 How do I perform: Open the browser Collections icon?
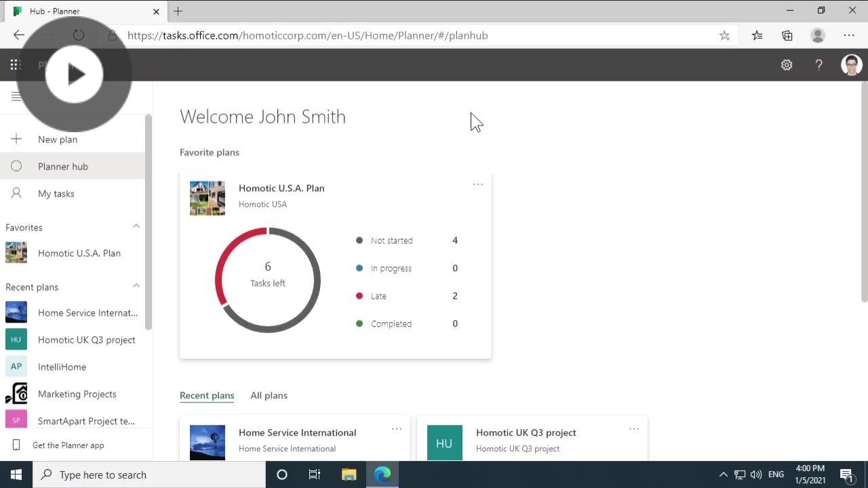787,35
